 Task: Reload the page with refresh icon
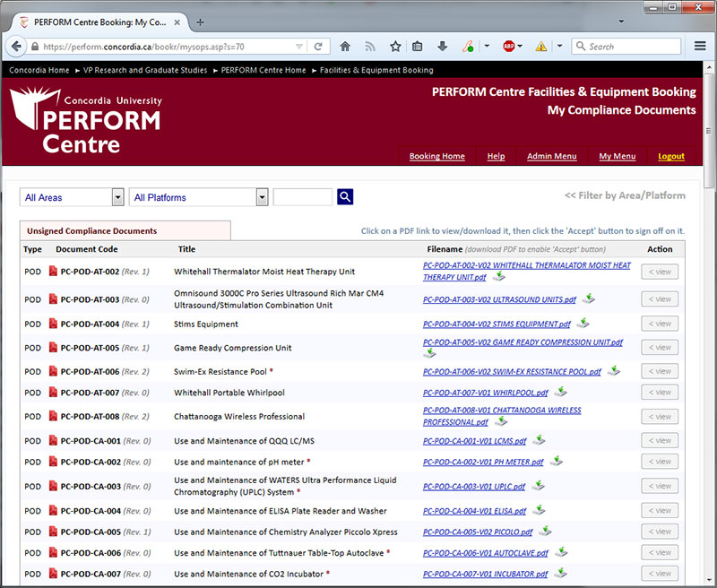tap(317, 46)
